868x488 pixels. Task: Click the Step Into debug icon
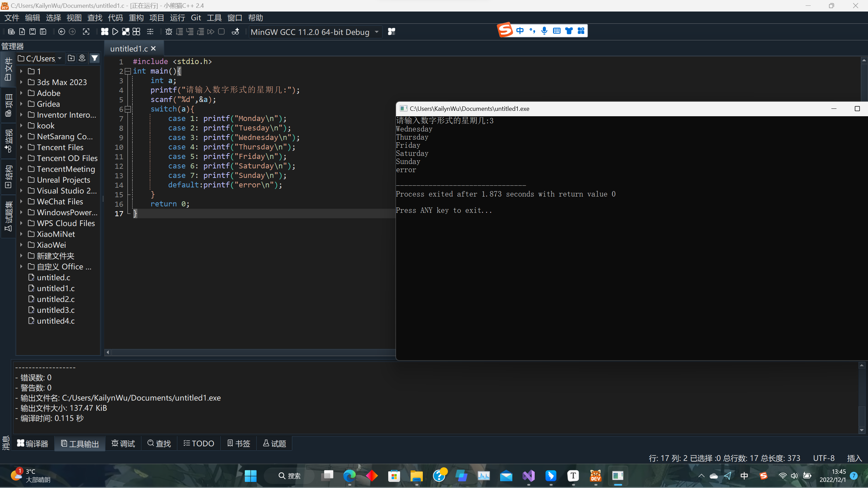[190, 32]
